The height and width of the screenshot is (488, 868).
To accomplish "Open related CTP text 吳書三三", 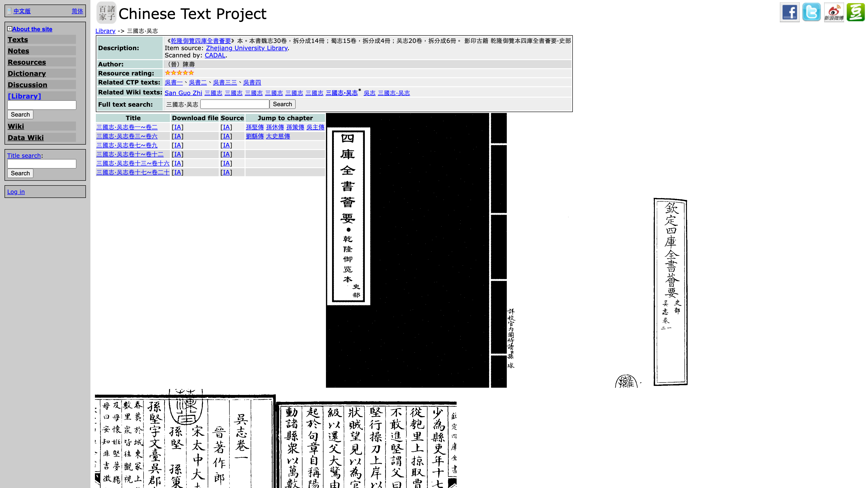I will click(225, 82).
